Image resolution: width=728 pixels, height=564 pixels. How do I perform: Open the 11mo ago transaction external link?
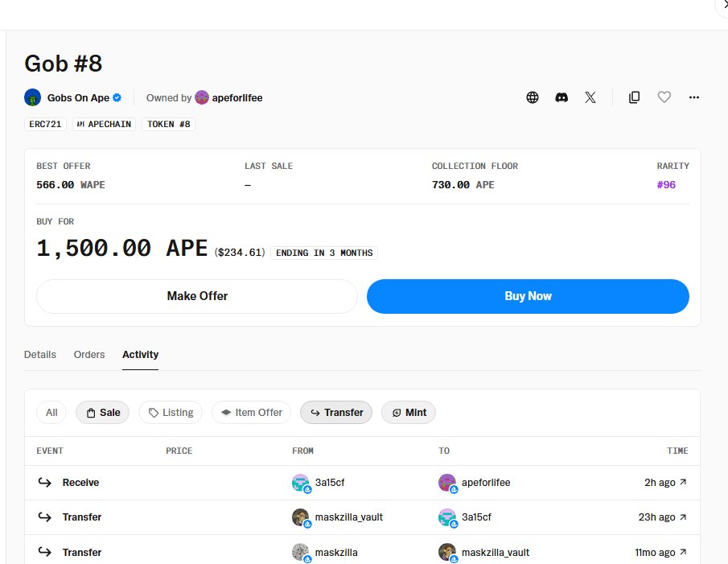(x=682, y=552)
